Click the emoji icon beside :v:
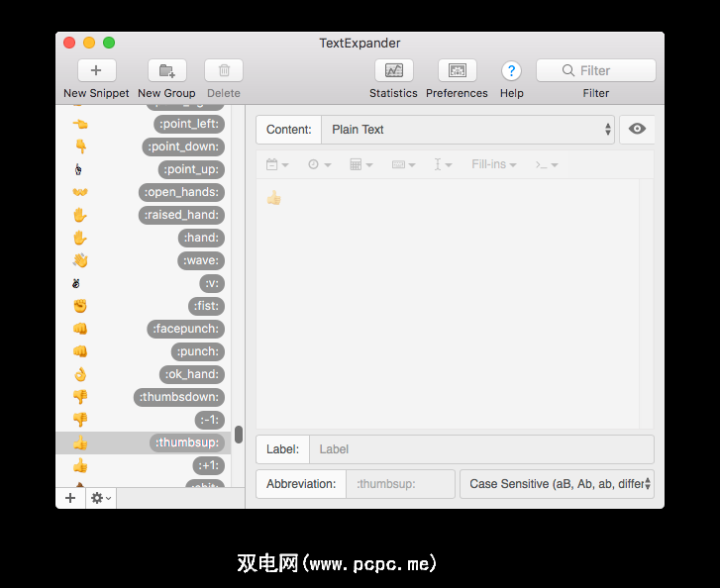Viewport: 720px width, 588px height. coord(76,284)
